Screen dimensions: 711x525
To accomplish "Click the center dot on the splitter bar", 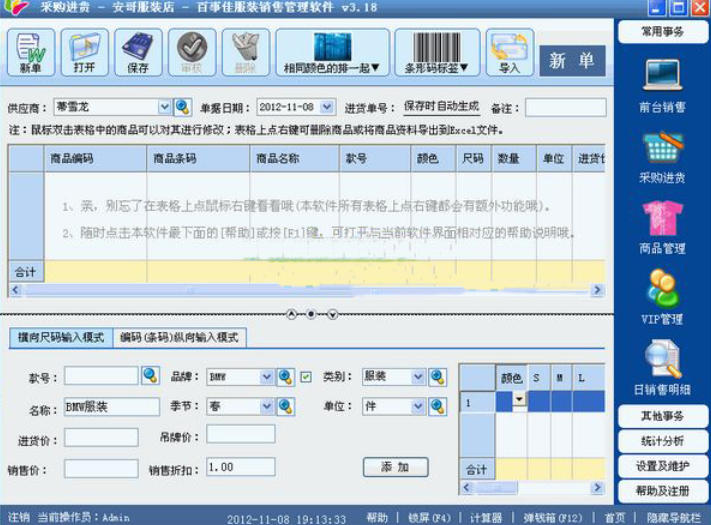I will pyautogui.click(x=311, y=314).
